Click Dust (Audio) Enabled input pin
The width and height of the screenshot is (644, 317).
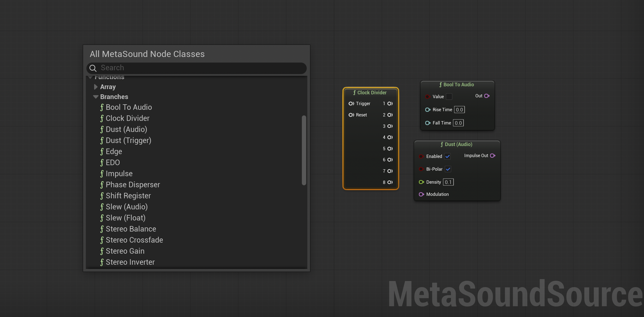pyautogui.click(x=421, y=156)
